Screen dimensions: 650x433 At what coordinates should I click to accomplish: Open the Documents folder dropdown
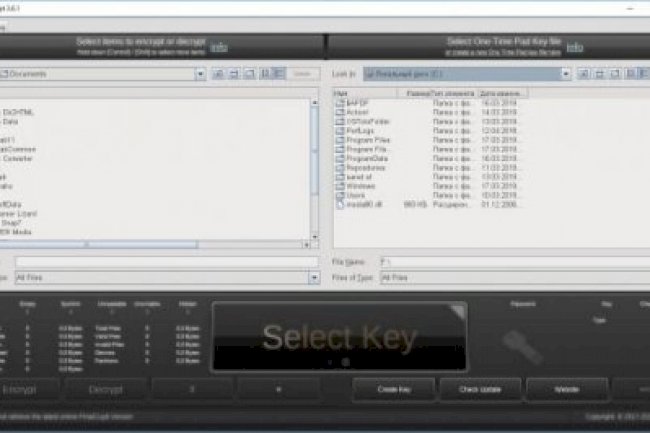tap(201, 74)
